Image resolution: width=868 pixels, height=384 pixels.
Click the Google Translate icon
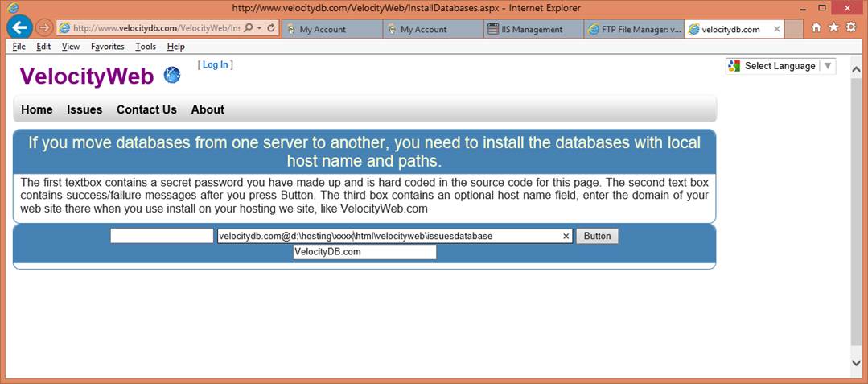point(734,66)
